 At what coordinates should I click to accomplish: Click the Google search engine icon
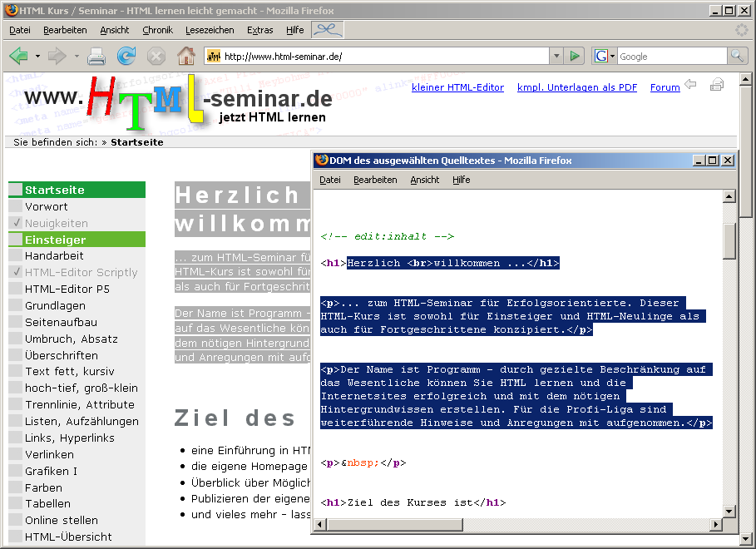pos(600,56)
